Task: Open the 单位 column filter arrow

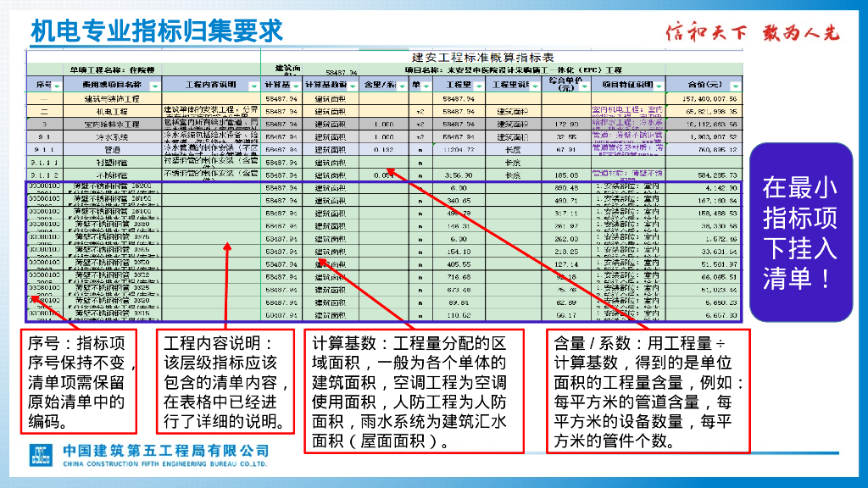Action: [x=426, y=86]
